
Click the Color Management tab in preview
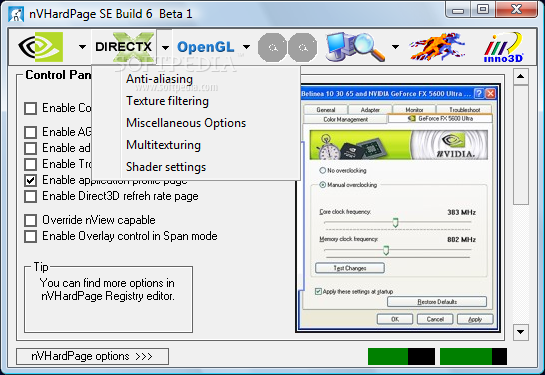point(345,119)
